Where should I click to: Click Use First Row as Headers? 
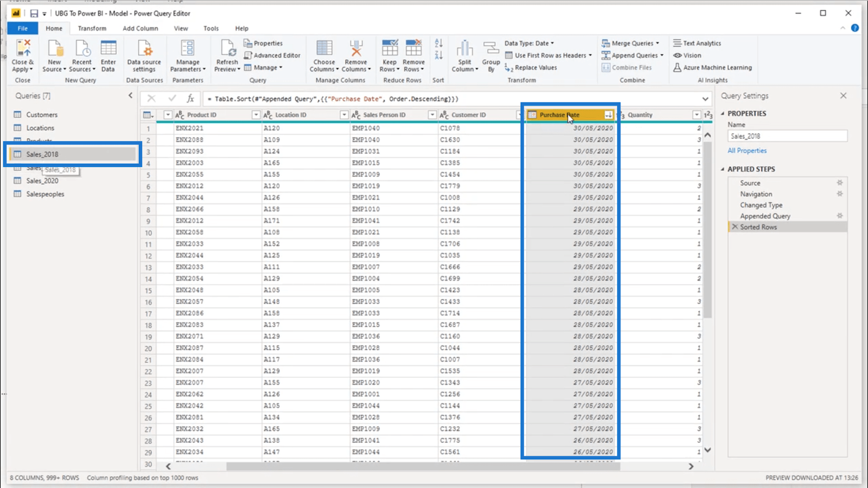548,55
